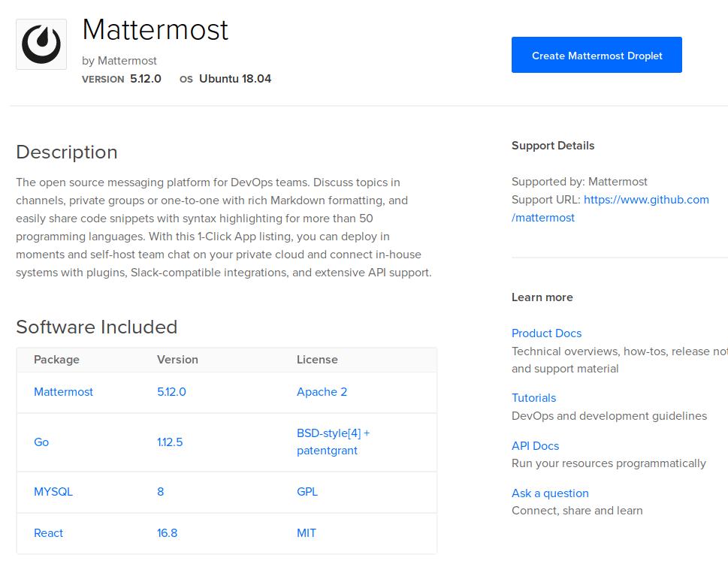
Task: Click 'DevOps and development guidelines' text
Action: (x=609, y=416)
